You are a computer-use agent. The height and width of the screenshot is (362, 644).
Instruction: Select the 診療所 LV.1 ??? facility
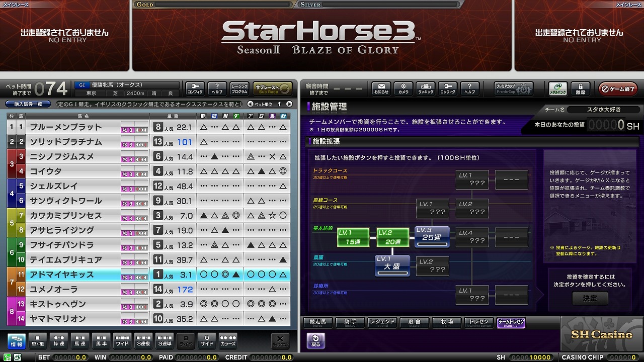coord(472,295)
